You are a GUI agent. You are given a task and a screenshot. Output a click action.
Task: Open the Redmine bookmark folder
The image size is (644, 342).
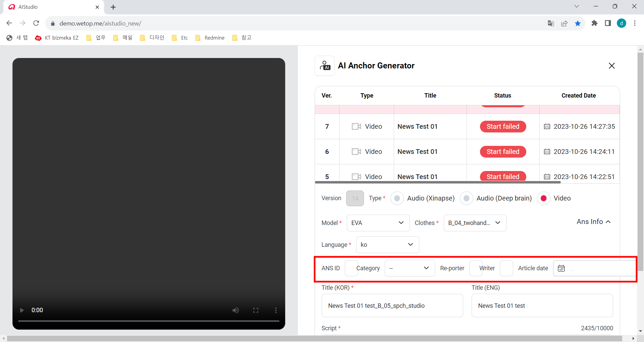(x=210, y=38)
